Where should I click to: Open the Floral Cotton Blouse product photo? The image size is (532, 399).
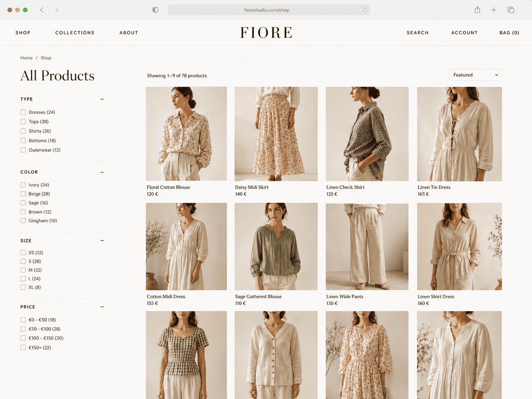click(x=186, y=134)
